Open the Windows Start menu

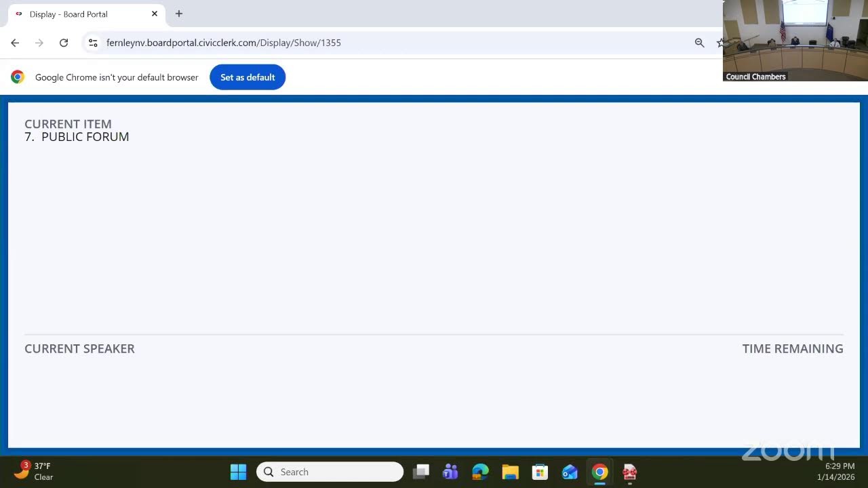point(238,472)
